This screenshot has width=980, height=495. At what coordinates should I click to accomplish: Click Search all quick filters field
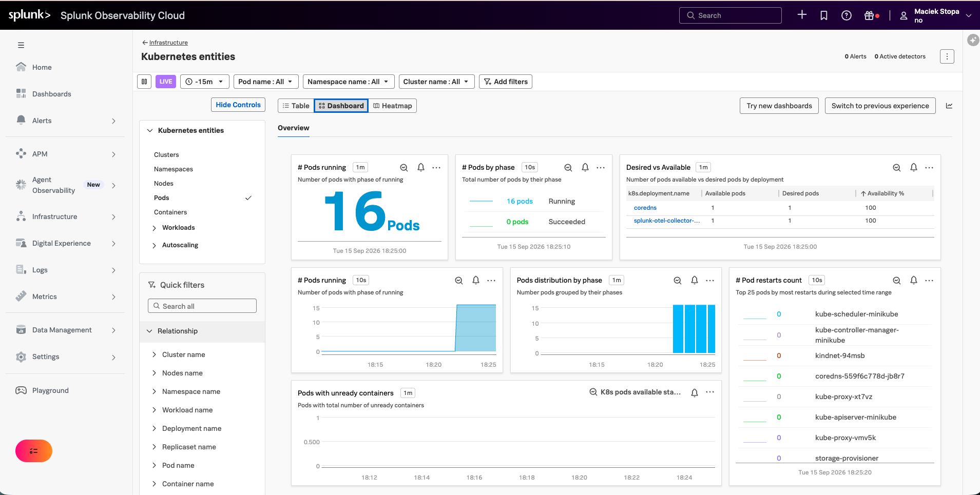point(202,306)
